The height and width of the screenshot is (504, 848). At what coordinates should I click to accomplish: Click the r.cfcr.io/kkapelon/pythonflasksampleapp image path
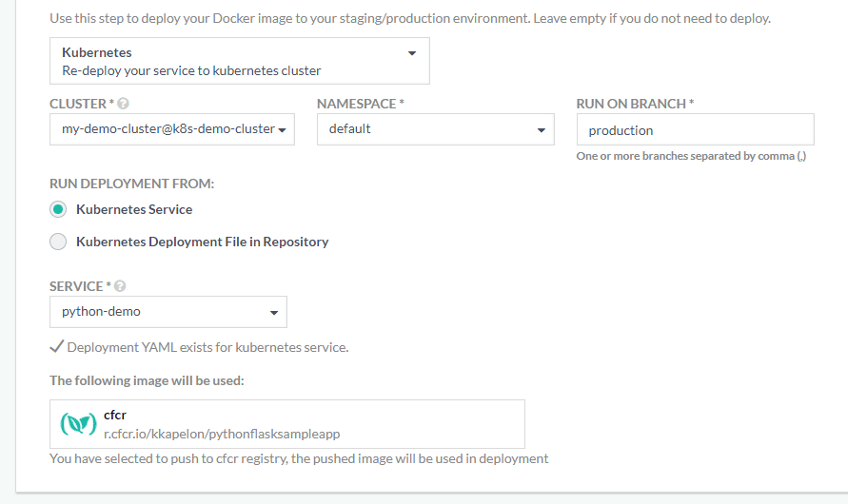(x=222, y=434)
